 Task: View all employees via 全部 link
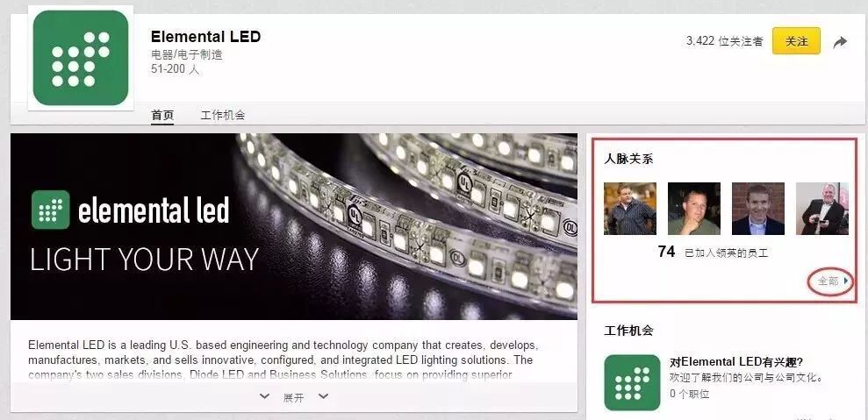click(829, 281)
